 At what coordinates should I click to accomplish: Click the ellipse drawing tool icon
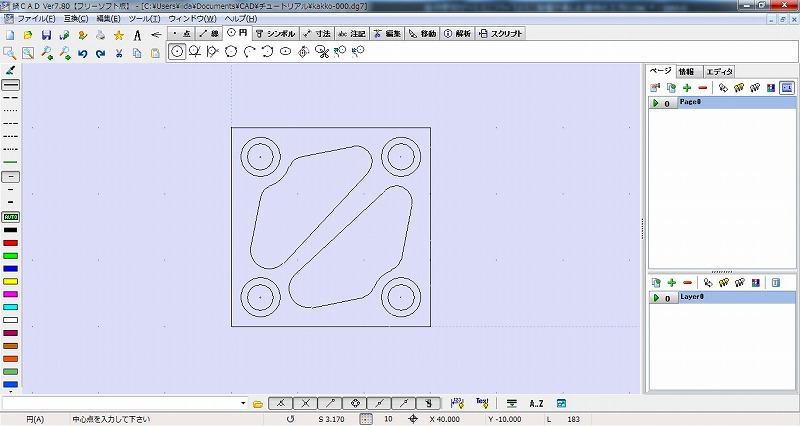point(285,51)
